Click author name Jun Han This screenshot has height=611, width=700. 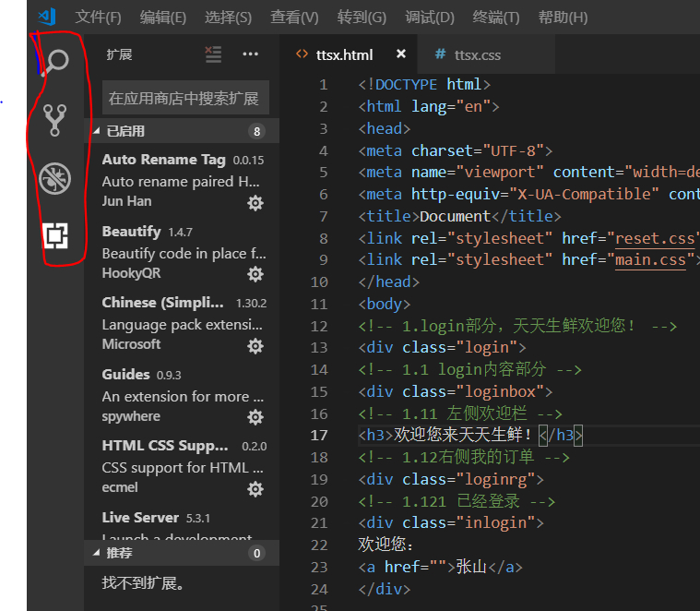pos(126,201)
